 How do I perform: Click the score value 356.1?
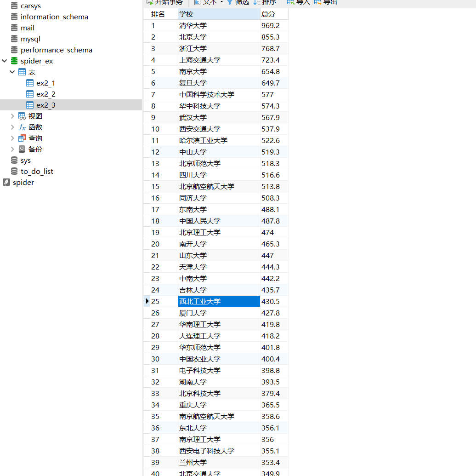tap(274, 428)
